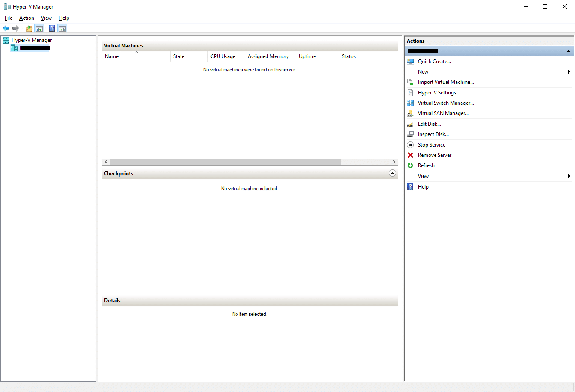Click the "Actions" pane title
This screenshot has width=575, height=392.
[415, 41]
